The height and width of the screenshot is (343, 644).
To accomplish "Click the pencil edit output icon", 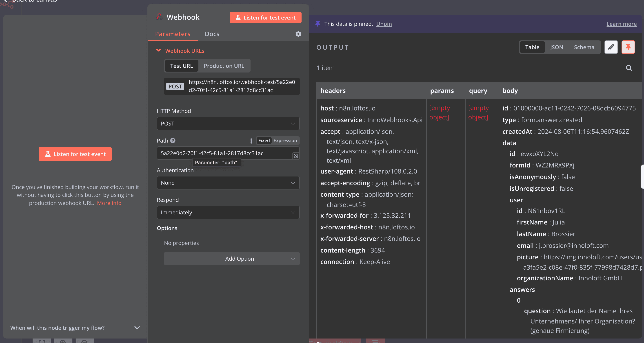I will tap(611, 47).
